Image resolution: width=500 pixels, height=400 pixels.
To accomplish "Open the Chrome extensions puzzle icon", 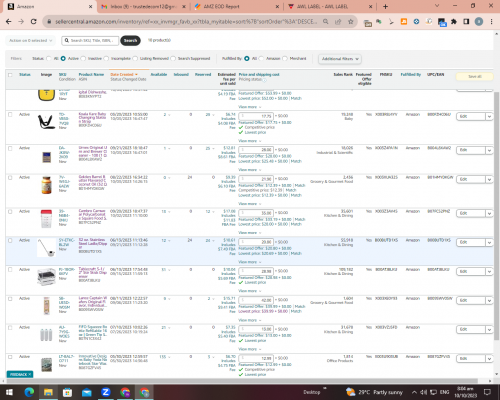I will tap(454, 22).
